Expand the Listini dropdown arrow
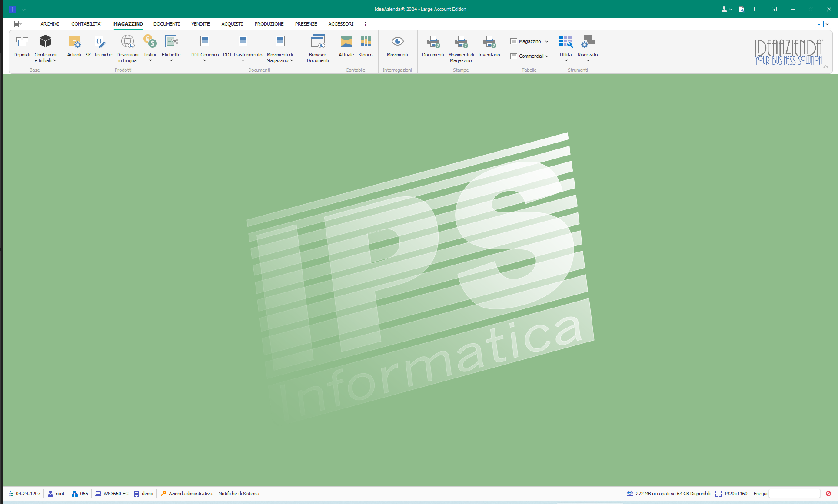 (150, 61)
